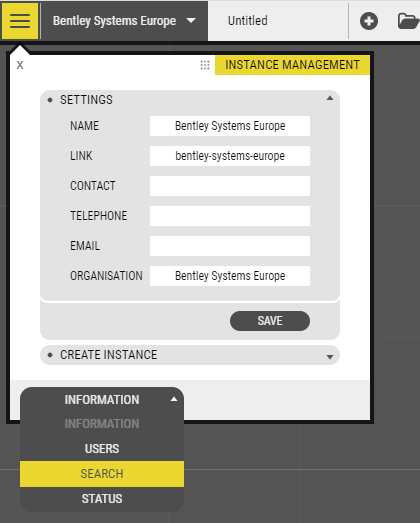Click the Instance Management title tab

click(292, 65)
